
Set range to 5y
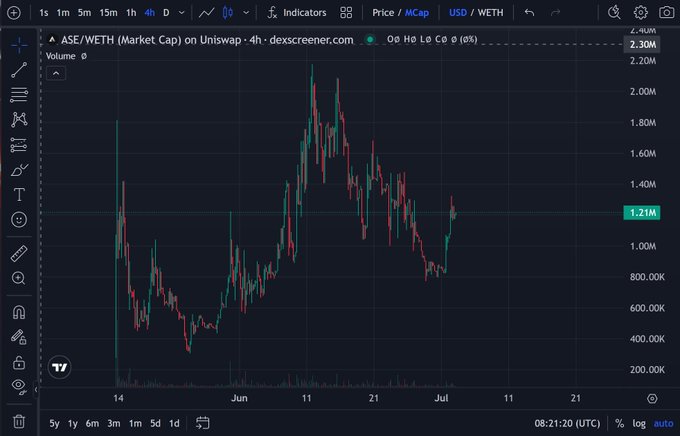(x=54, y=423)
